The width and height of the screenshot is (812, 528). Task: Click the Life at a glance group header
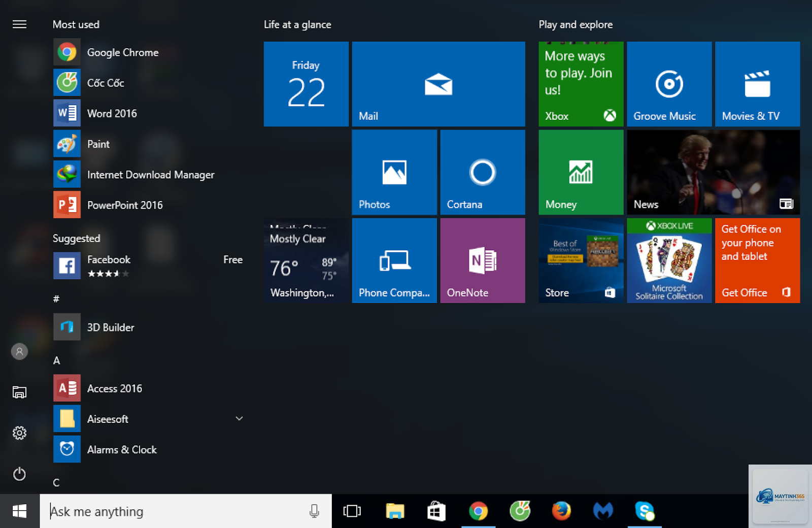point(297,24)
